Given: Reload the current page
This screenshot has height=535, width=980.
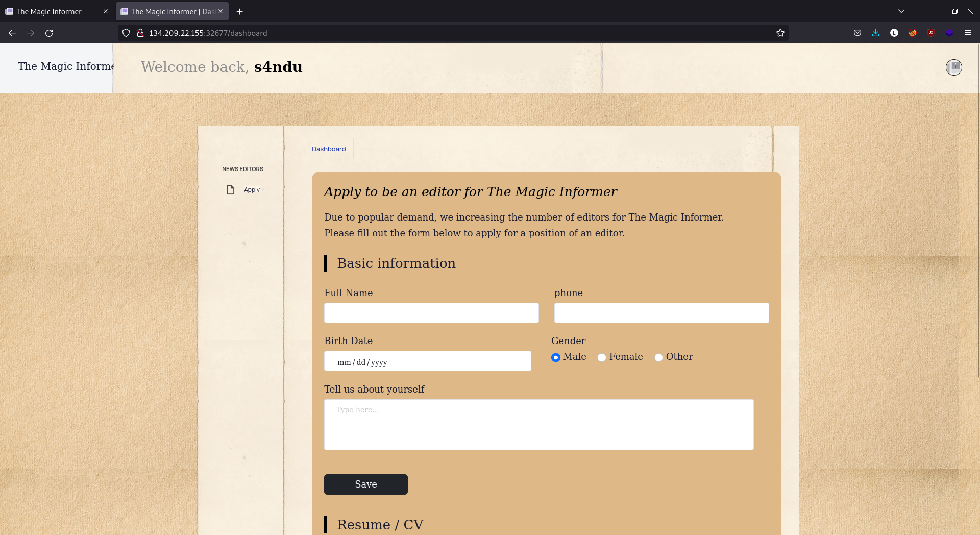Looking at the screenshot, I should click(x=49, y=33).
